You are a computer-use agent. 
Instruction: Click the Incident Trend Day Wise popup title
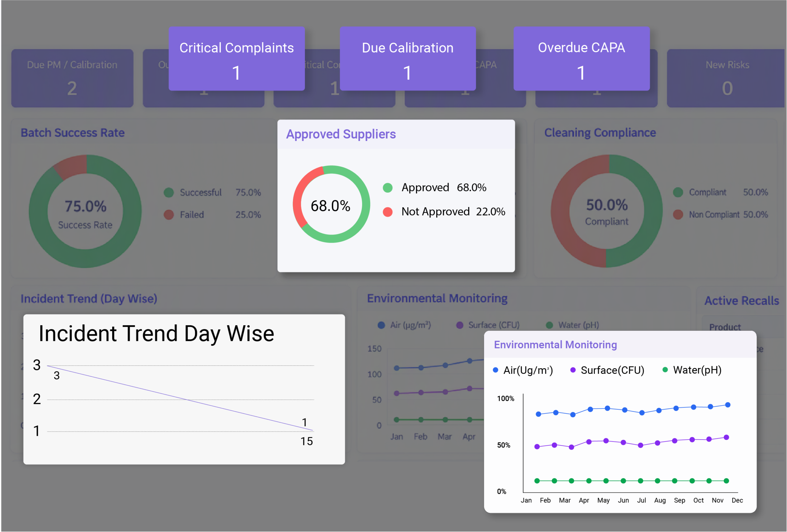pos(156,334)
